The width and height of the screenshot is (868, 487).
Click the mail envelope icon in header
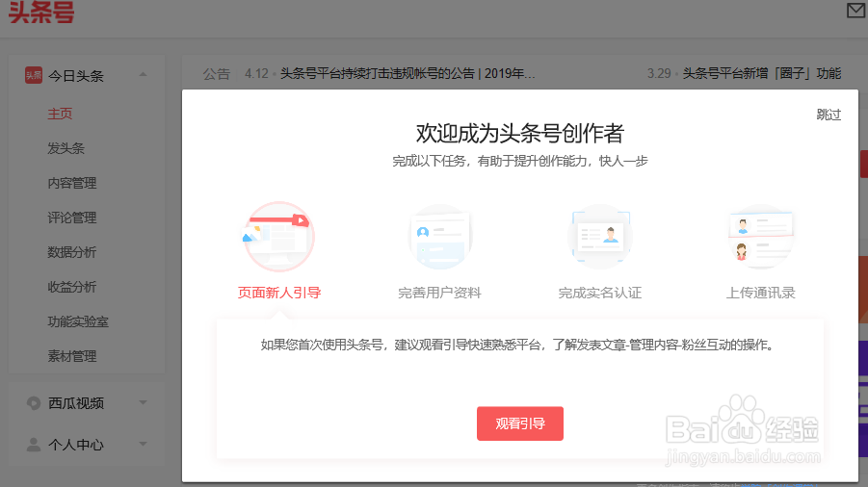coord(855,10)
